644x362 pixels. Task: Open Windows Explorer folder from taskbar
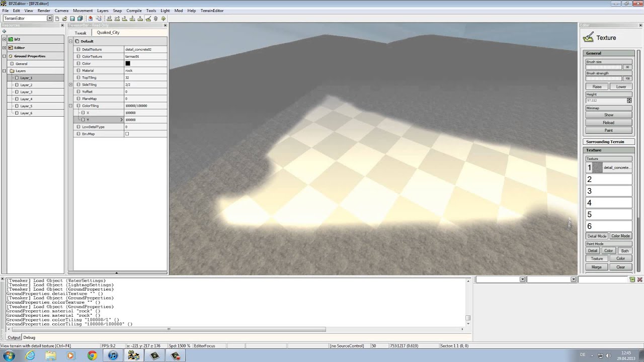51,355
